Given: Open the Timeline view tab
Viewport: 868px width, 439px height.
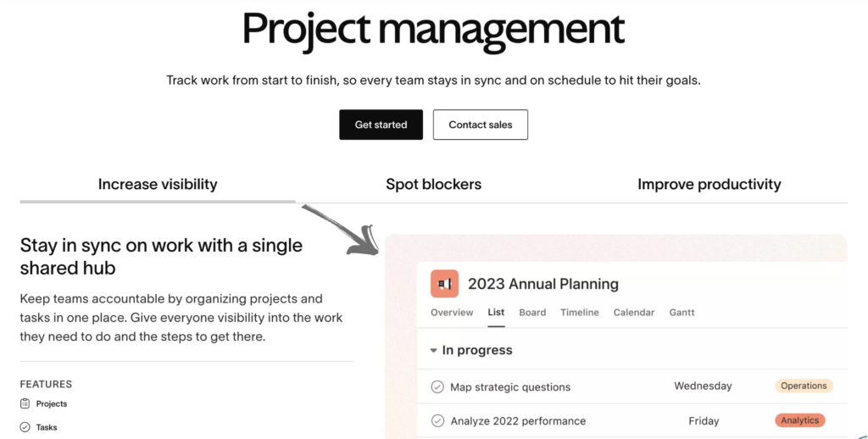Looking at the screenshot, I should (x=580, y=312).
